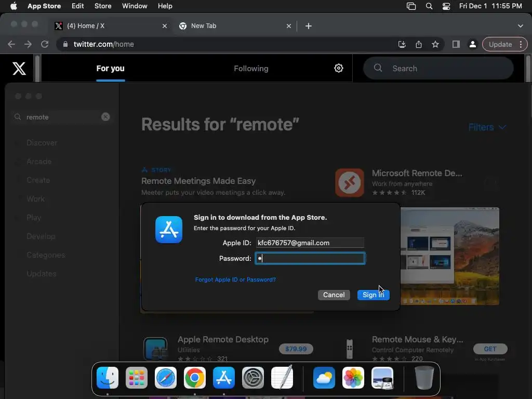Open the Remote Meetings Made Easy story
This screenshot has width=532, height=399.
[198, 181]
